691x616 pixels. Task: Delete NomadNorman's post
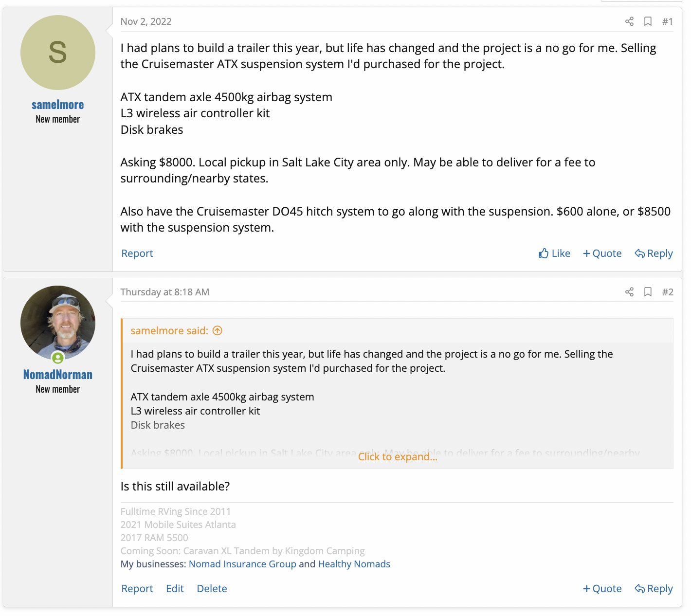tap(212, 589)
